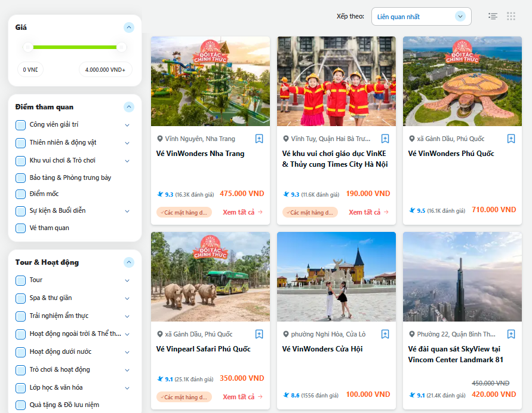Open the rhinos safari bus image

pyautogui.click(x=210, y=277)
